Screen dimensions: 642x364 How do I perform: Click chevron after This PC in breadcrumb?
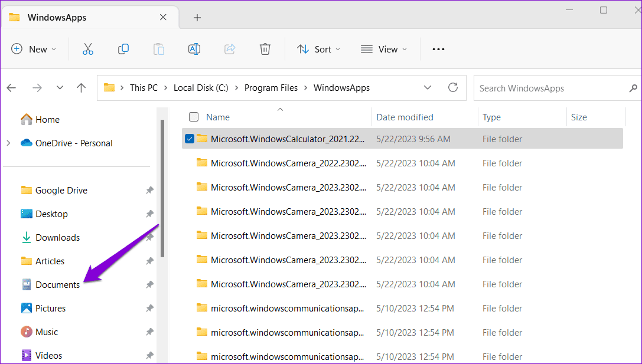(165, 88)
